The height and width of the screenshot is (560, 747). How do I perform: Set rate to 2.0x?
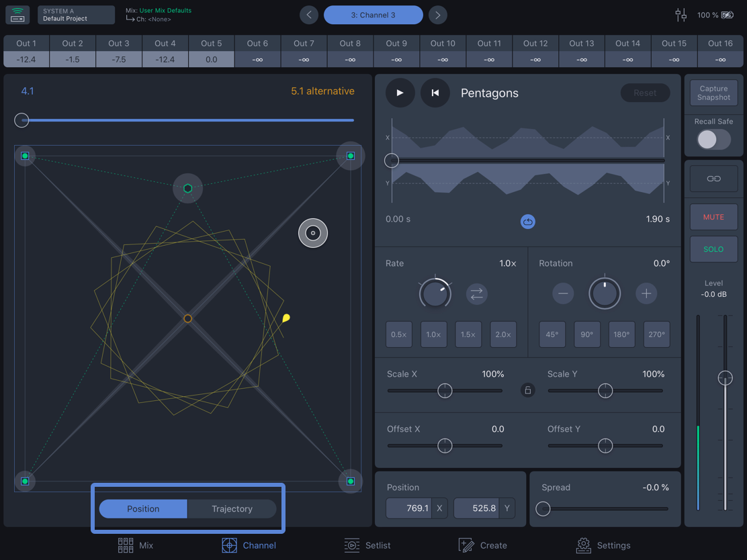click(x=503, y=334)
